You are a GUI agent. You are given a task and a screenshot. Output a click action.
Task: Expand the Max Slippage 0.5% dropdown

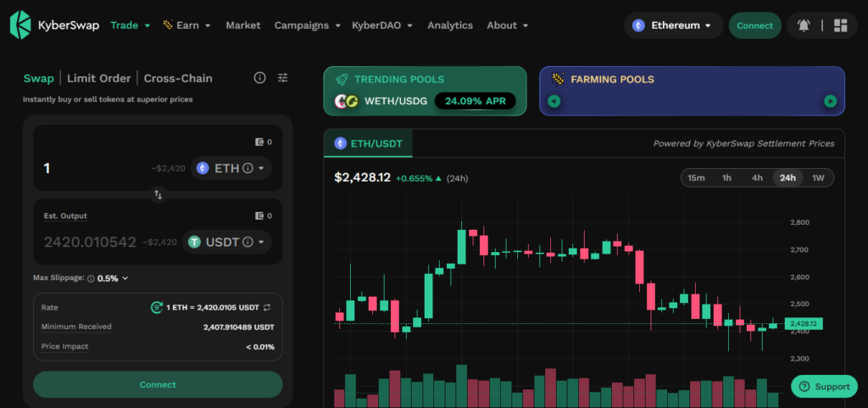(x=113, y=278)
